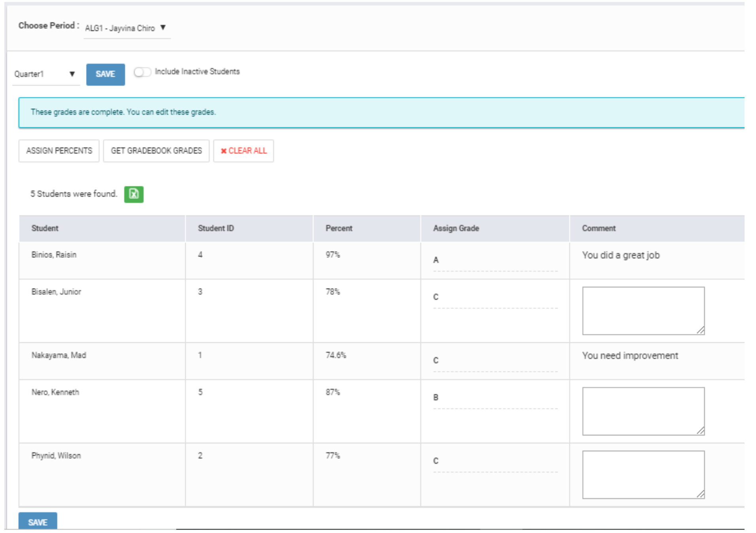
Task: Click GET GRADEBOOK GRADES button
Action: [156, 151]
